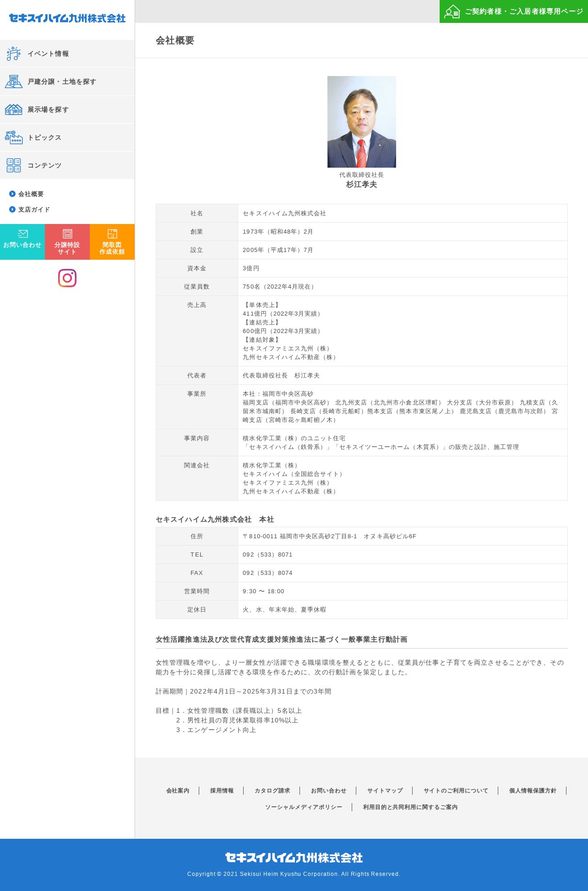The height and width of the screenshot is (891, 588).
Task: Click FAX number 092（533）8074
Action: pyautogui.click(x=267, y=573)
